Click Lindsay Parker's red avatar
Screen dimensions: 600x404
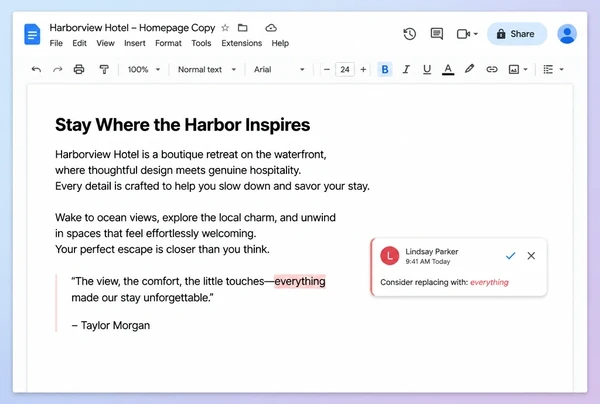390,256
